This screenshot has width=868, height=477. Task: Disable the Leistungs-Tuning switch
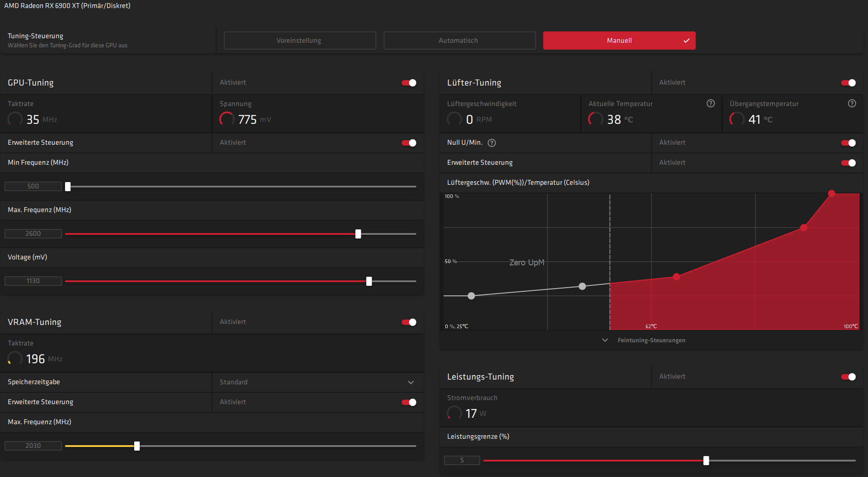click(x=848, y=377)
